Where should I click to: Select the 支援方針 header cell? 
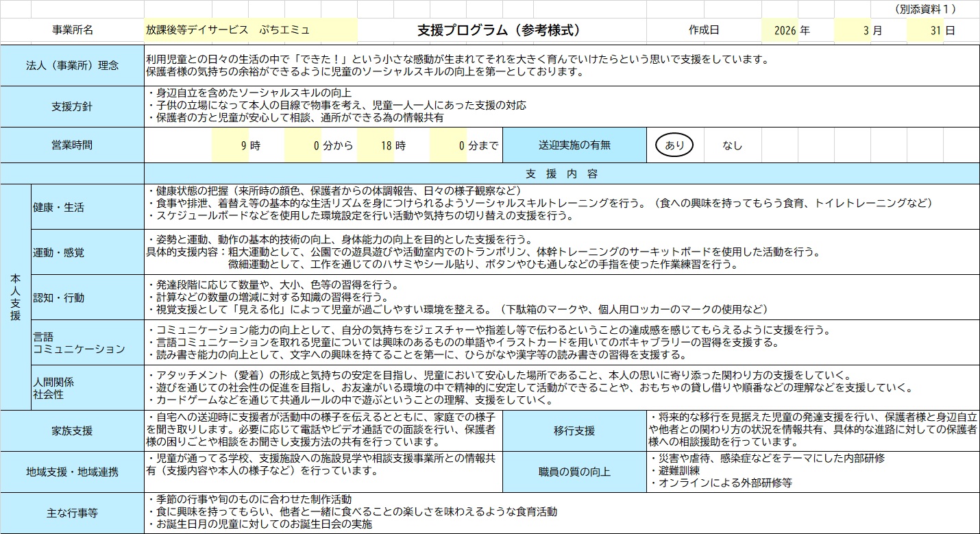(x=72, y=106)
